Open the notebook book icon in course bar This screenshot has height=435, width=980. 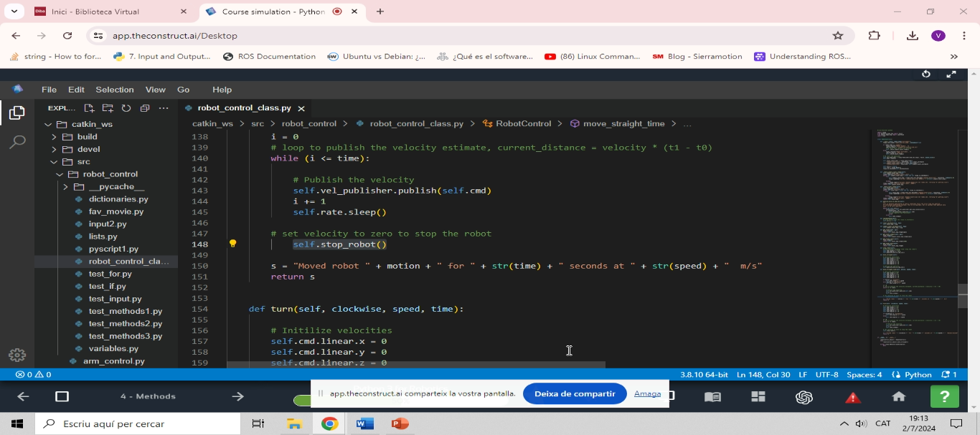(x=712, y=396)
